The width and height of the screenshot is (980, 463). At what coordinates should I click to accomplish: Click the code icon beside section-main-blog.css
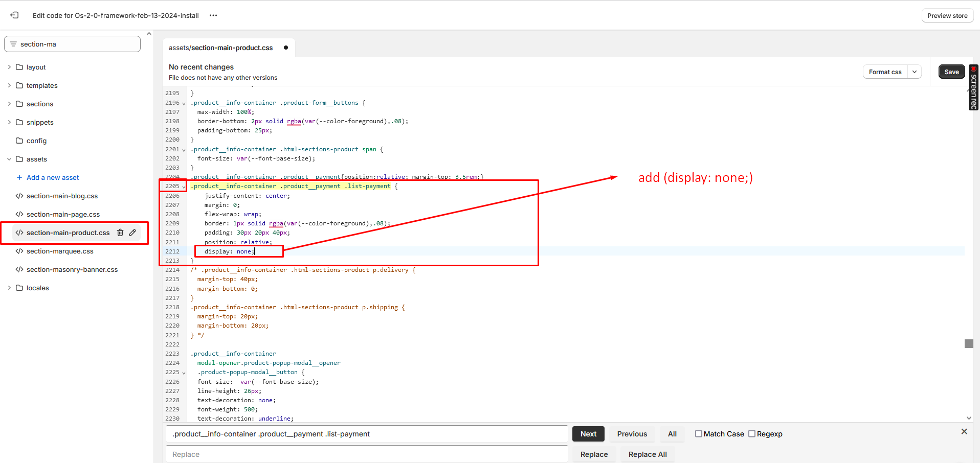point(19,196)
